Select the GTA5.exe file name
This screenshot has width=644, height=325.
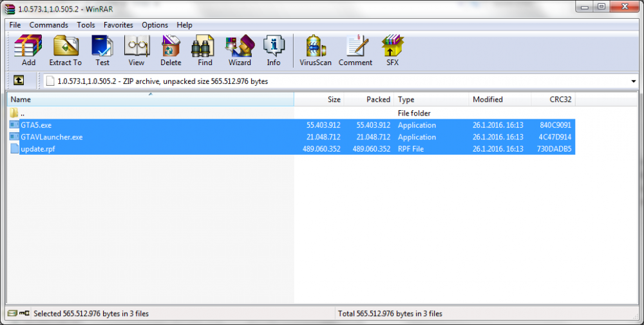[x=36, y=125]
